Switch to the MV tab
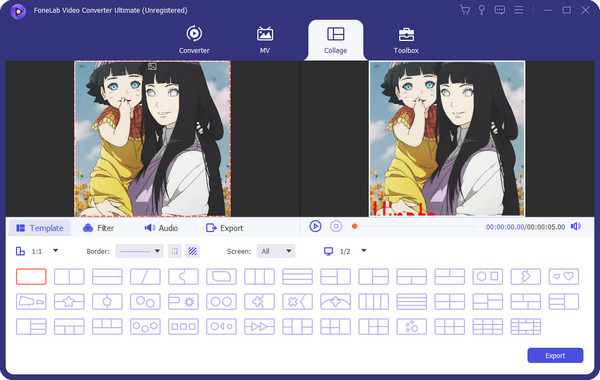The width and height of the screenshot is (600, 380). click(x=265, y=40)
